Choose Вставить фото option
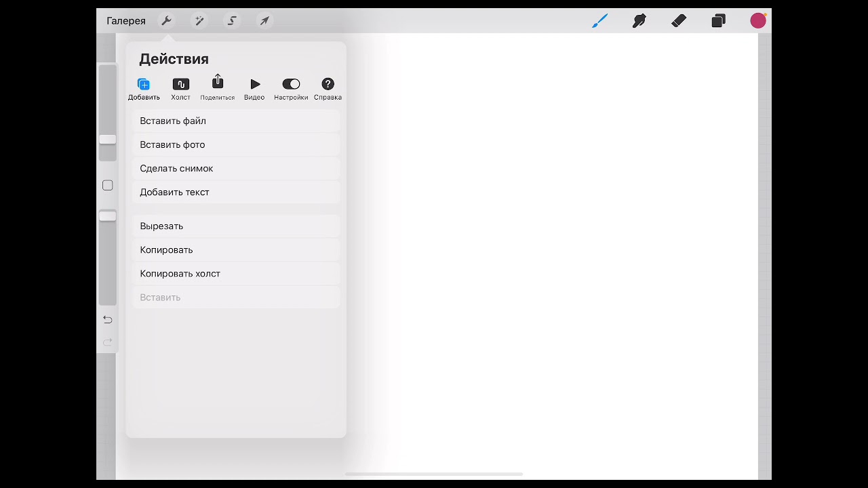The width and height of the screenshot is (868, 488). click(236, 144)
